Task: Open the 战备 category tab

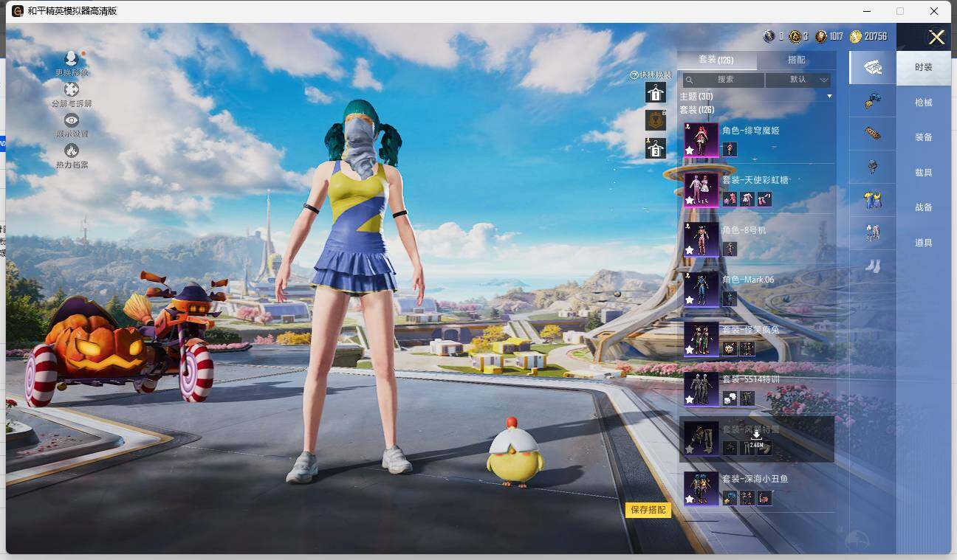Action: (x=923, y=207)
